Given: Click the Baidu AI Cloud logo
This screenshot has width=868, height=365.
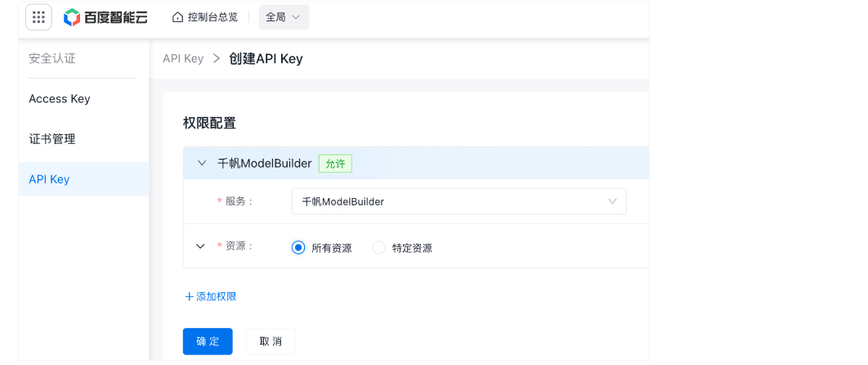Looking at the screenshot, I should 105,17.
